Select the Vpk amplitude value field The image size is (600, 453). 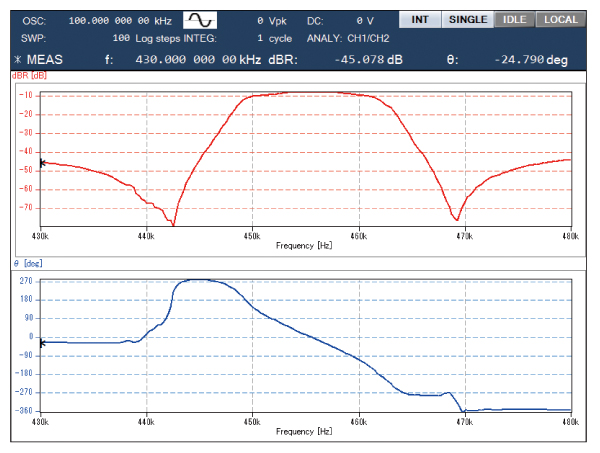coord(275,20)
